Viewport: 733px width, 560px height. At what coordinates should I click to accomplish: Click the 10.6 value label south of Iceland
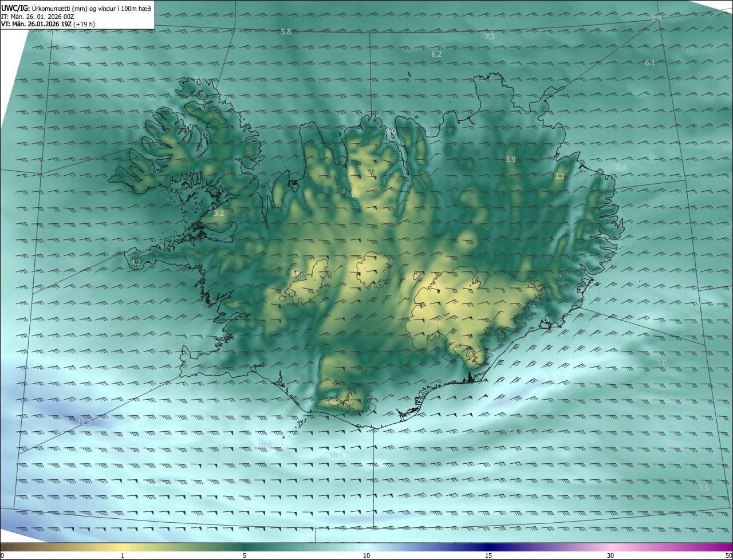click(265, 445)
